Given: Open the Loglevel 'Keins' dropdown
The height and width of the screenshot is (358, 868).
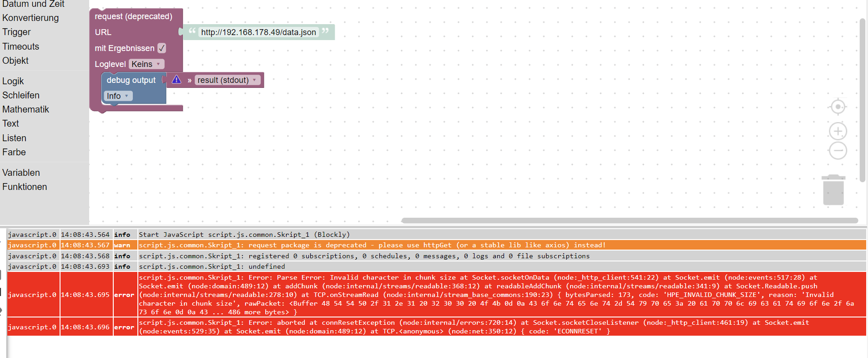Looking at the screenshot, I should coord(146,64).
